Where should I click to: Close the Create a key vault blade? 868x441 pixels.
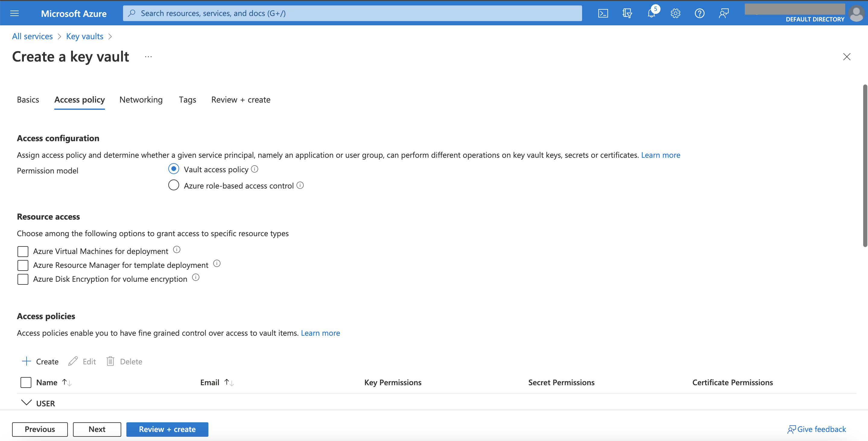tap(846, 57)
